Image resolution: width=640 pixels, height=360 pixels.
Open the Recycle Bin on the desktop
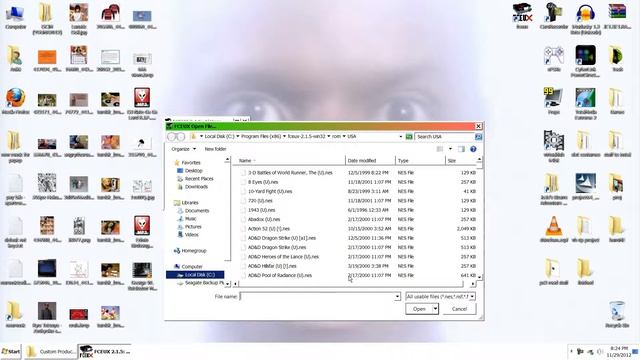tap(617, 314)
